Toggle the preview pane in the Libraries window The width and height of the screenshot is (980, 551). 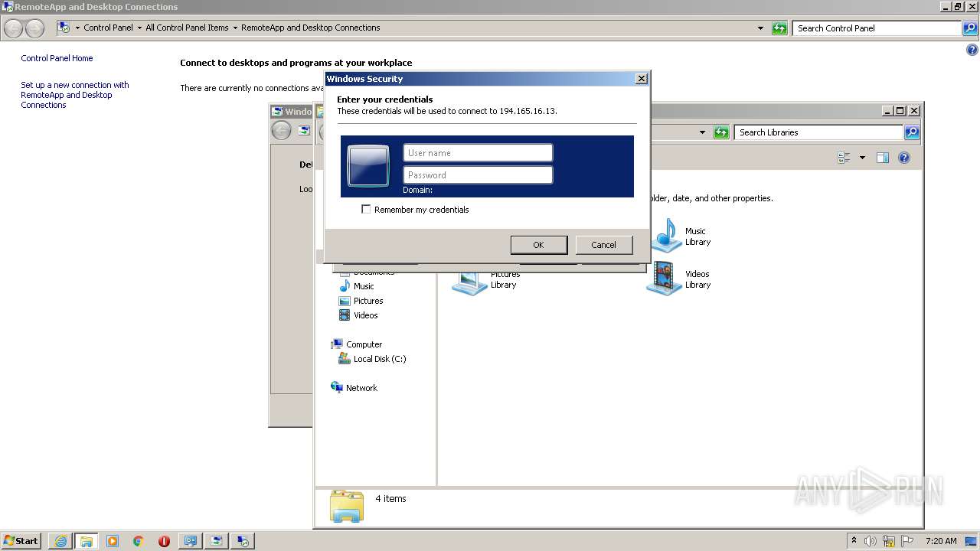[882, 158]
